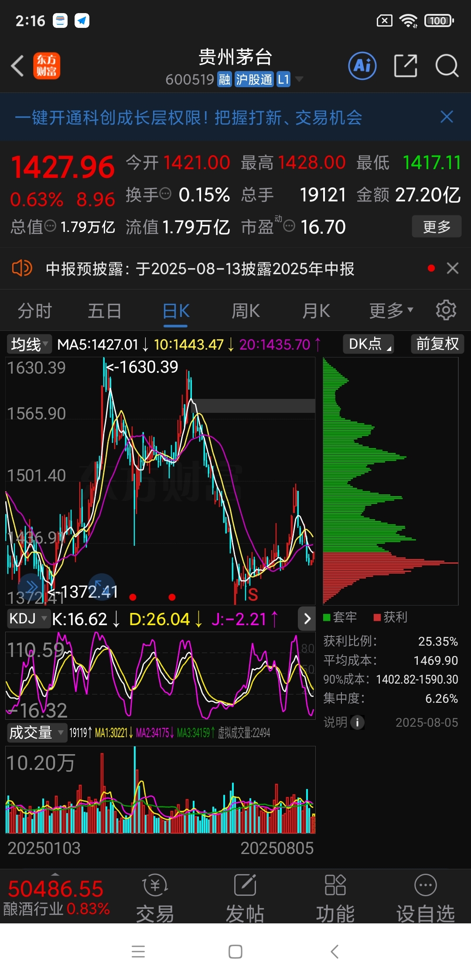The width and height of the screenshot is (471, 980).
Task: Open the 成交量 indicator dropdown
Action: click(x=37, y=732)
